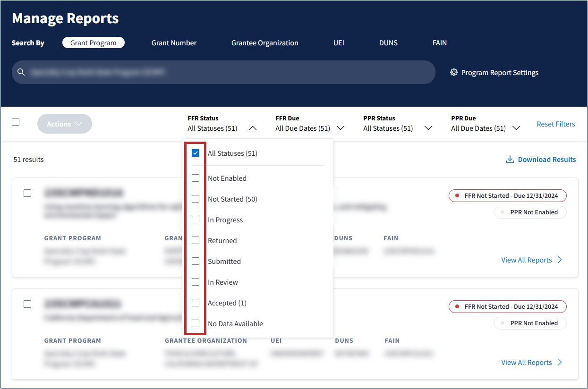Screen dimensions: 588x389
Task: Expand the FFR Due dropdown
Action: point(340,128)
